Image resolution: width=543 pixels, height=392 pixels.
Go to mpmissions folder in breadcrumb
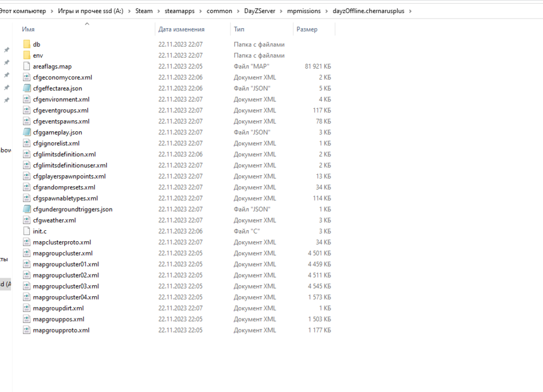click(304, 11)
